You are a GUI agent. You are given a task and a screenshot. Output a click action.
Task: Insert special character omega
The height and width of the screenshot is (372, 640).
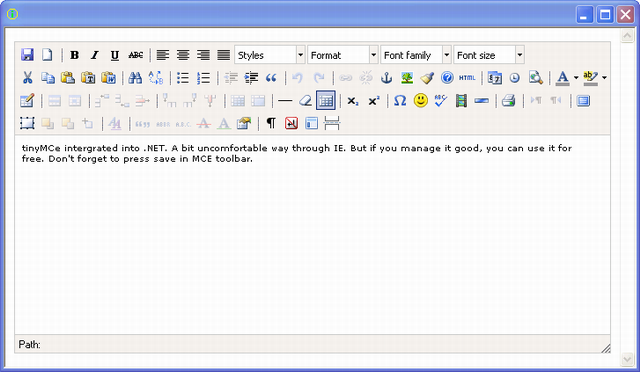pyautogui.click(x=400, y=100)
